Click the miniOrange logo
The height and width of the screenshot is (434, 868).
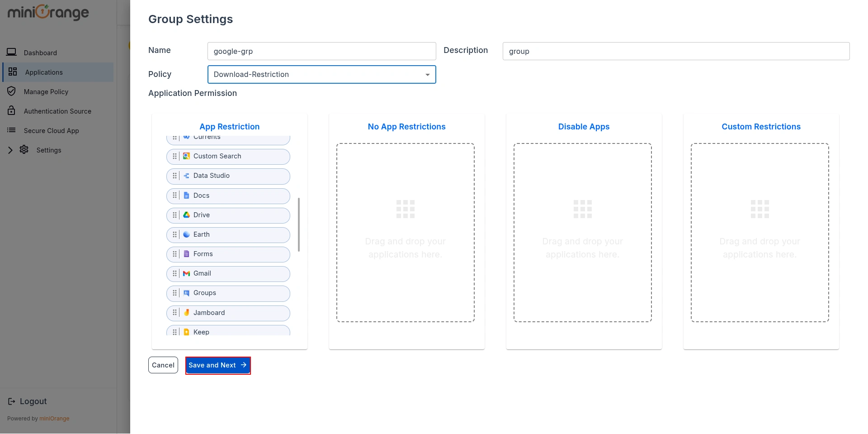(x=48, y=12)
